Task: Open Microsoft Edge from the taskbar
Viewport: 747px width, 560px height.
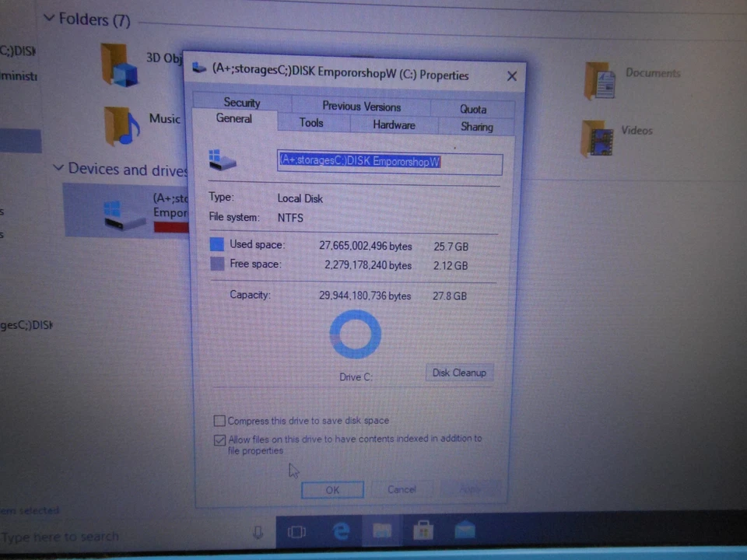Action: tap(341, 531)
